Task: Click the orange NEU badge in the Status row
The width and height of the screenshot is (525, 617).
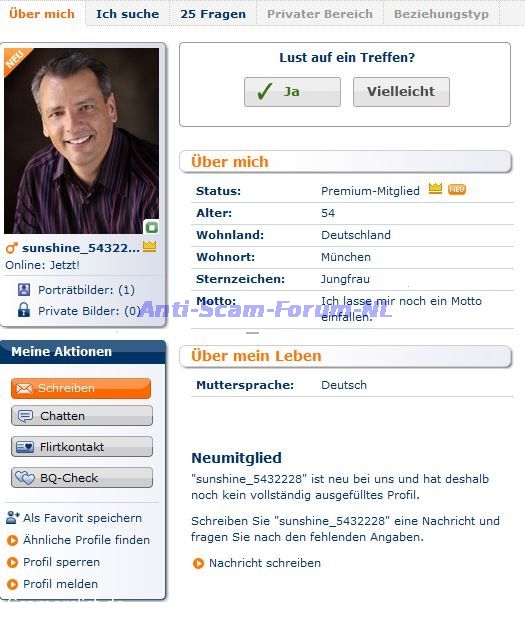Action: (x=457, y=189)
